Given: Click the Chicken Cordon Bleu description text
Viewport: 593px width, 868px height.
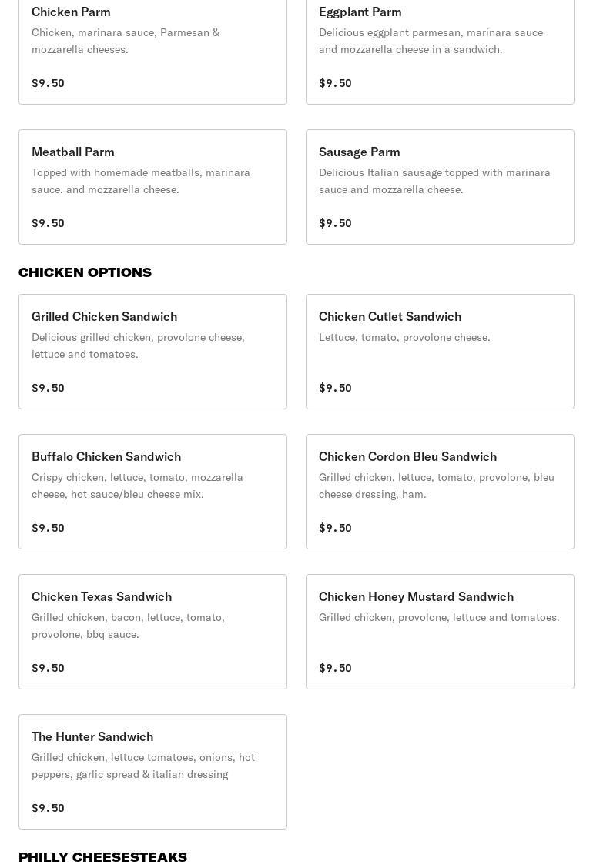Looking at the screenshot, I should pos(436,486).
